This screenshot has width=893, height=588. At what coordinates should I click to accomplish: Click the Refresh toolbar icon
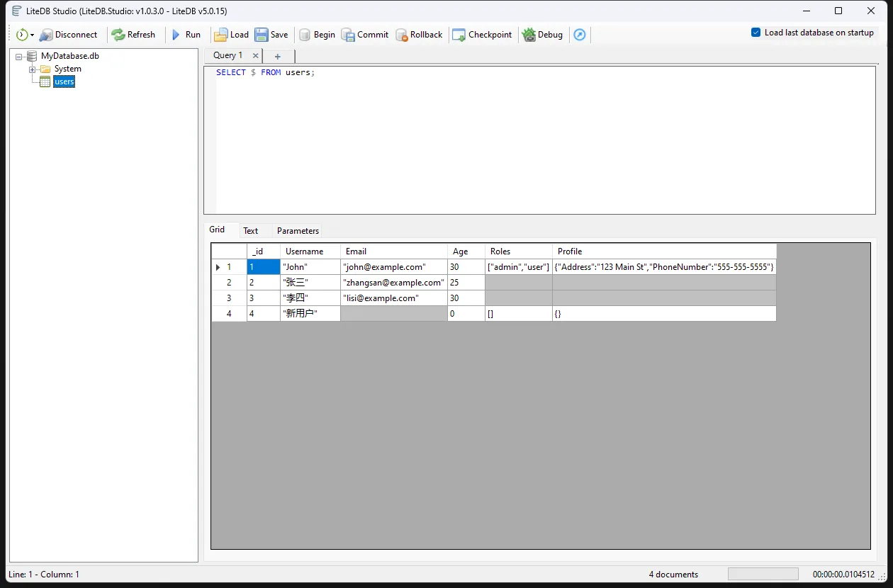tap(118, 35)
